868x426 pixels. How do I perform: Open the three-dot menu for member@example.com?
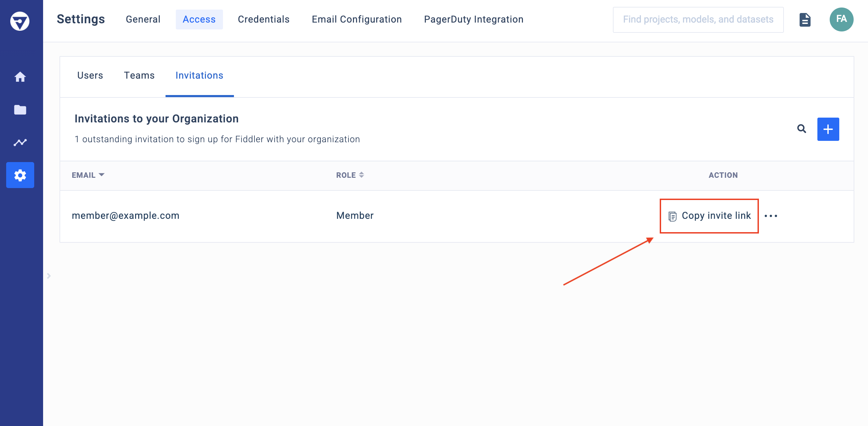click(x=771, y=216)
